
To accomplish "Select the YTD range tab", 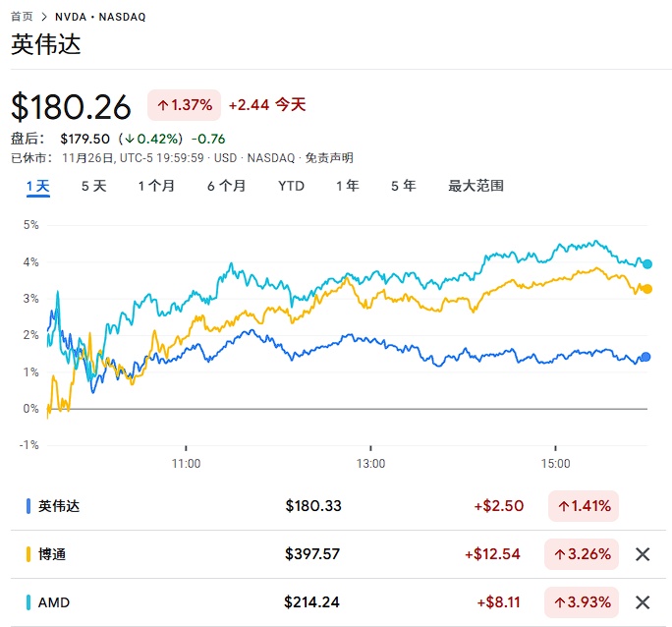I will pos(291,186).
